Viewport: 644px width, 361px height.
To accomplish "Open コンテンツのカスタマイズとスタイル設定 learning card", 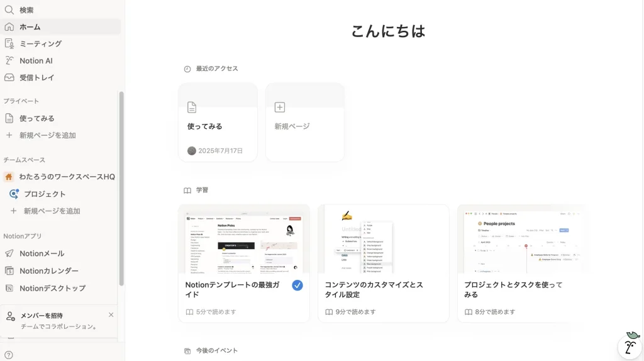I will (383, 263).
